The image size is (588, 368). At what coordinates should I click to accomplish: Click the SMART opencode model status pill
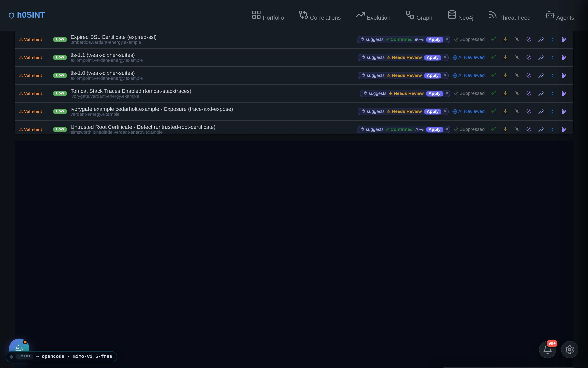coord(61,357)
